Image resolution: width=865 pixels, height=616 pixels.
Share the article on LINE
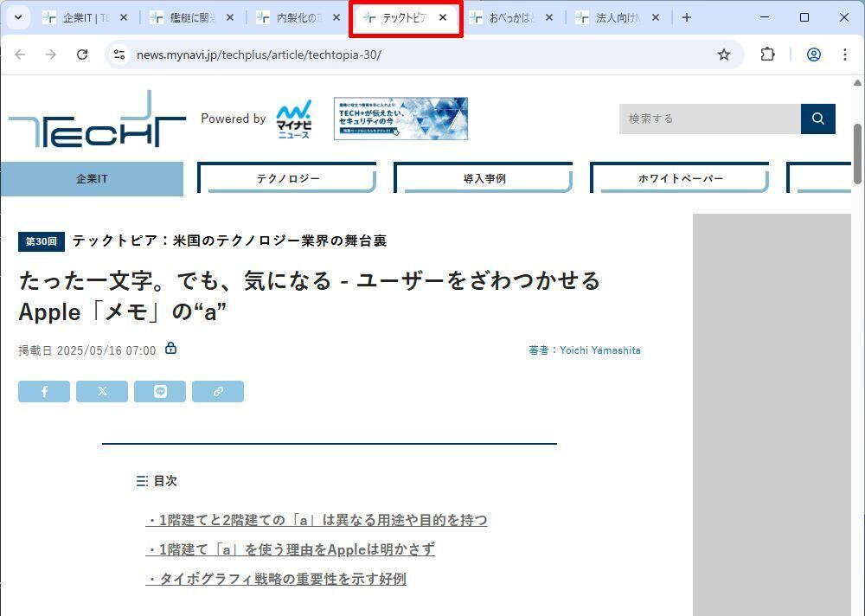[160, 391]
